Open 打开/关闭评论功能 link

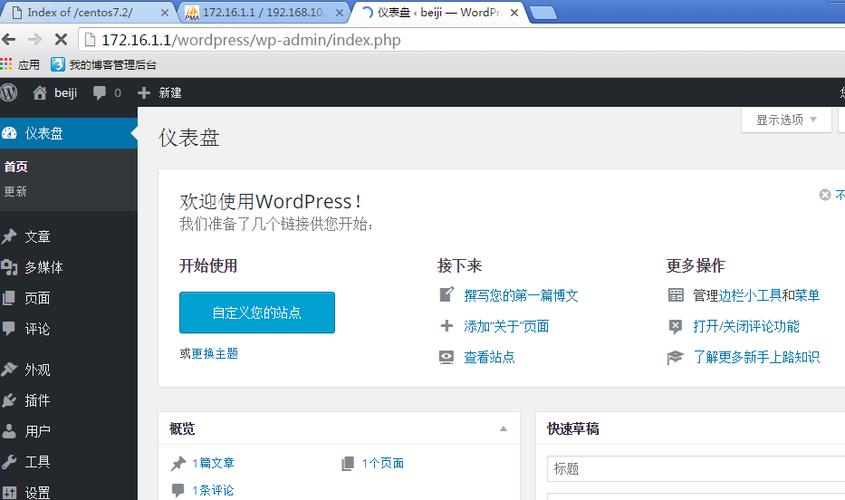click(746, 326)
